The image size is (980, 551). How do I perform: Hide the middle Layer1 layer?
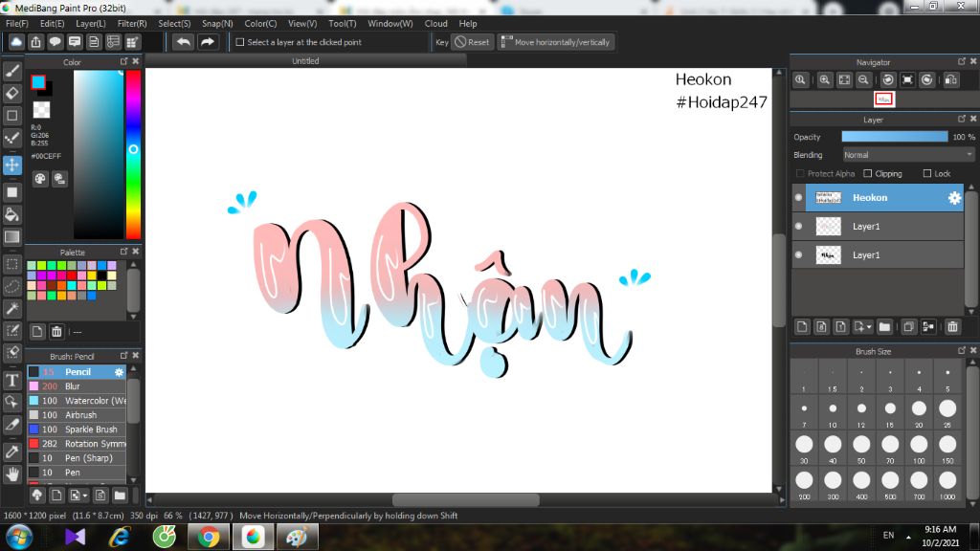pyautogui.click(x=799, y=226)
